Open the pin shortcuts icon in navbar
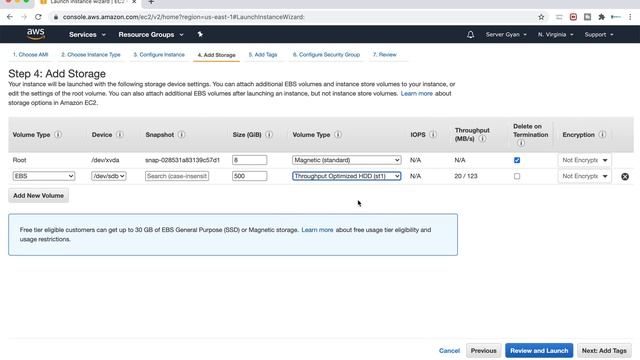The height and width of the screenshot is (360, 640). click(x=200, y=34)
